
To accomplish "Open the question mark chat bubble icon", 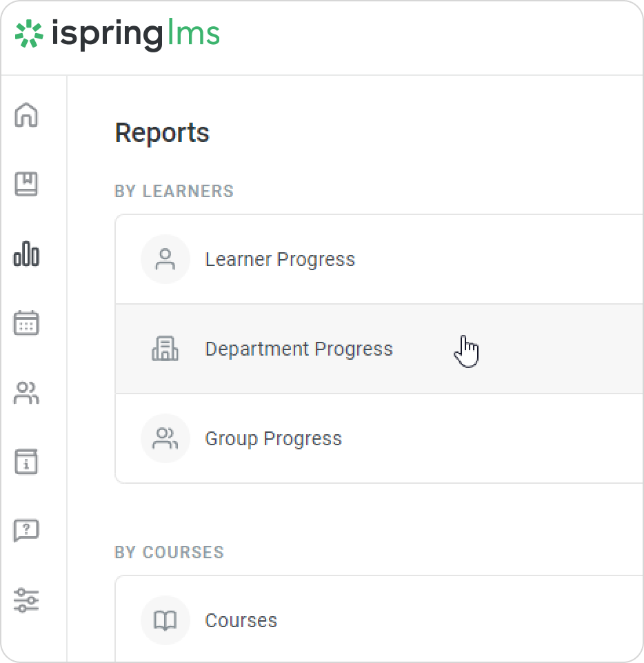I will coord(26,531).
